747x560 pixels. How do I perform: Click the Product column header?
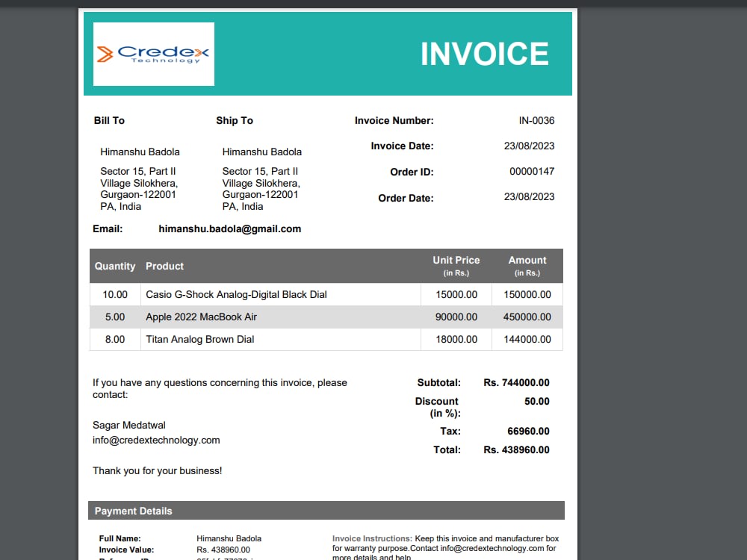pos(164,267)
